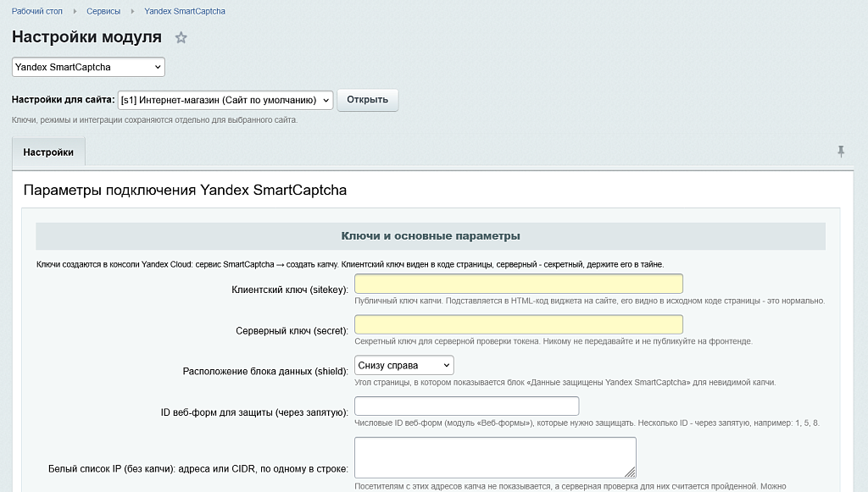Click the Серверный ключ (secret) label
Image resolution: width=868 pixels, height=492 pixels.
(292, 330)
